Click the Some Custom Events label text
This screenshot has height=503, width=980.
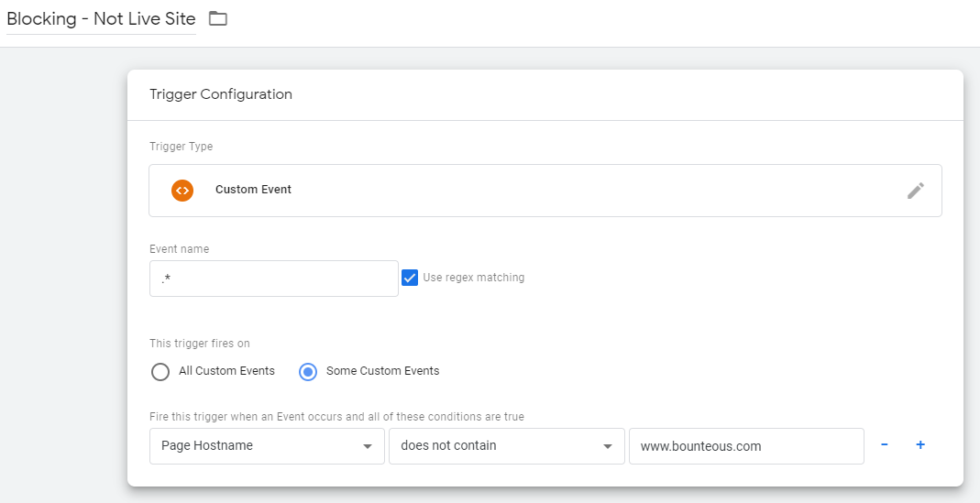click(382, 371)
